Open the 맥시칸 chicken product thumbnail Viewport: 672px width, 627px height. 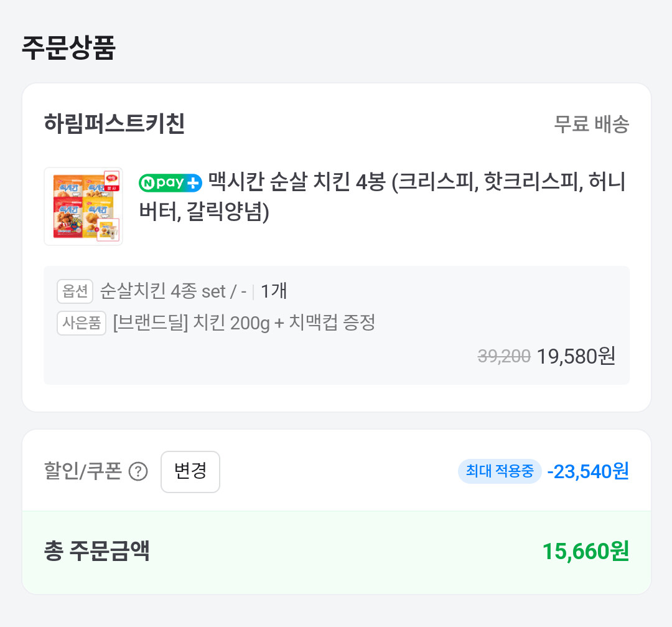click(83, 206)
